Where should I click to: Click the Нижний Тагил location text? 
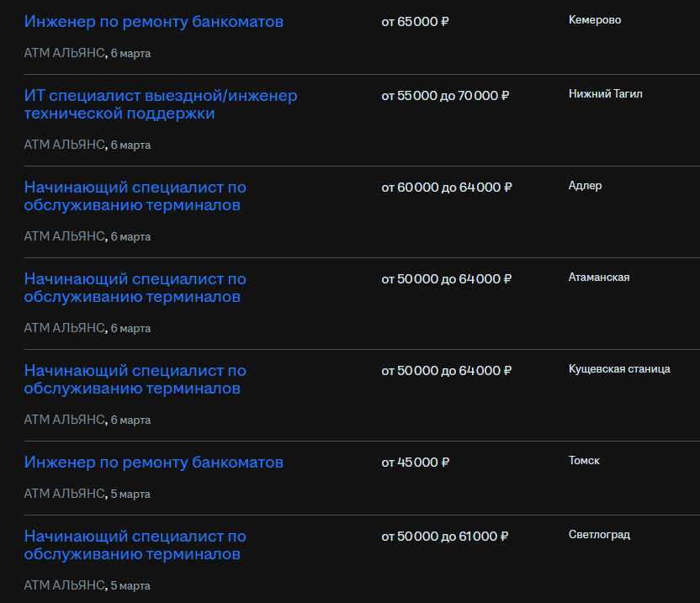[x=606, y=93]
